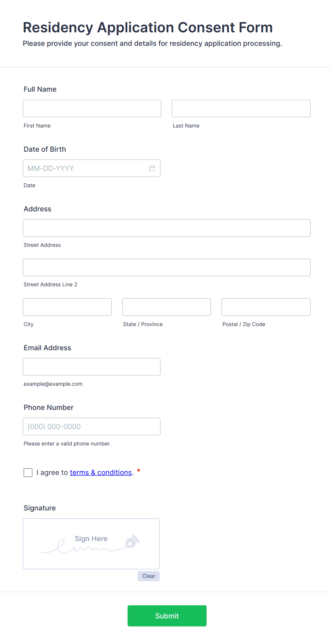Focus the Email Address input
The width and height of the screenshot is (330, 644).
point(92,367)
